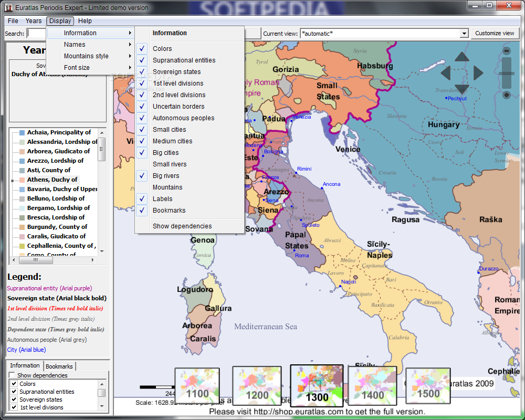Click the zoom out button below slider
Screen dimensions: 525x420
(507, 95)
